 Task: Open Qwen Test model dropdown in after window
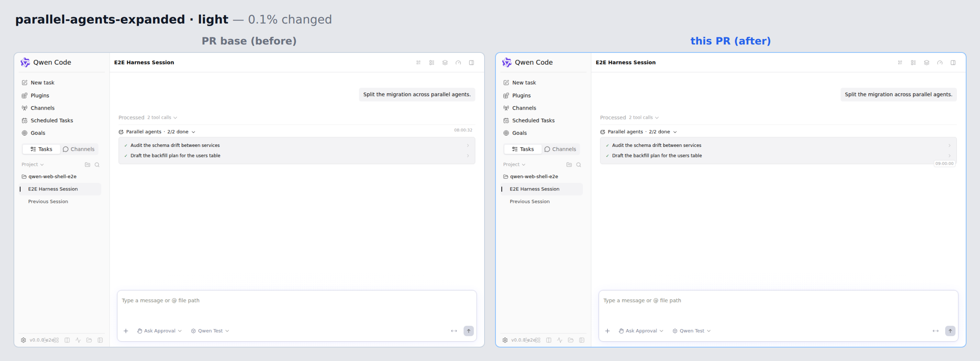coord(692,331)
